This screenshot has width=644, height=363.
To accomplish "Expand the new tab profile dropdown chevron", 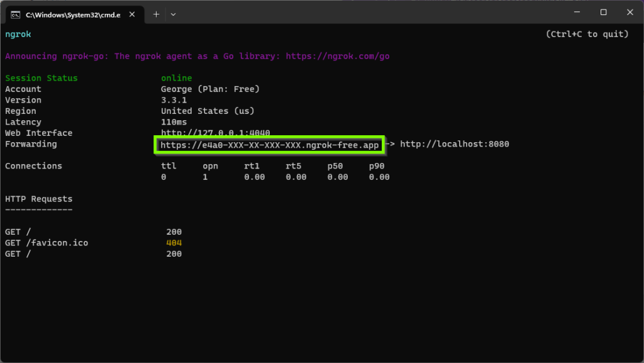I will [173, 14].
